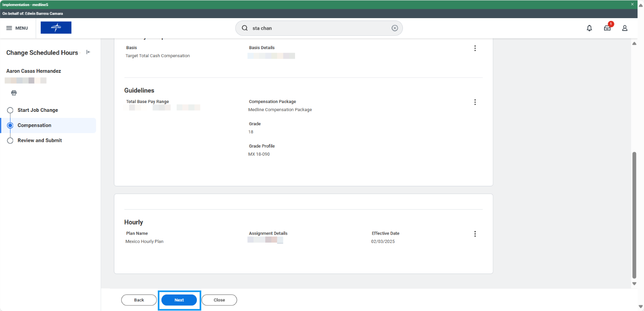Click the vertical page scrollbar thumb
Image resolution: width=644 pixels, height=311 pixels.
click(x=634, y=215)
